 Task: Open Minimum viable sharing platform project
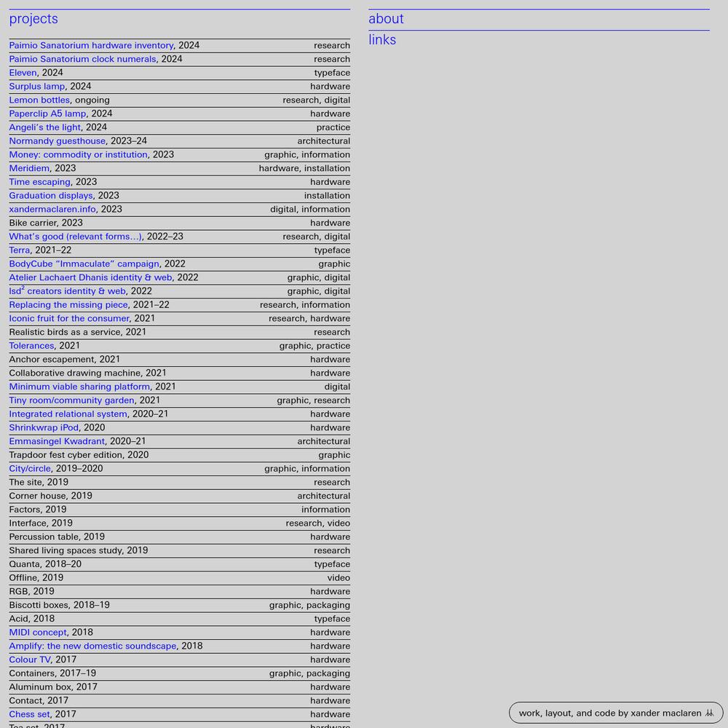tap(79, 387)
